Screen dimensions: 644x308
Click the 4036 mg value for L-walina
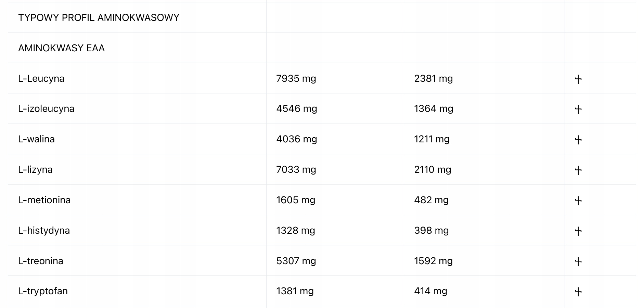pyautogui.click(x=297, y=139)
